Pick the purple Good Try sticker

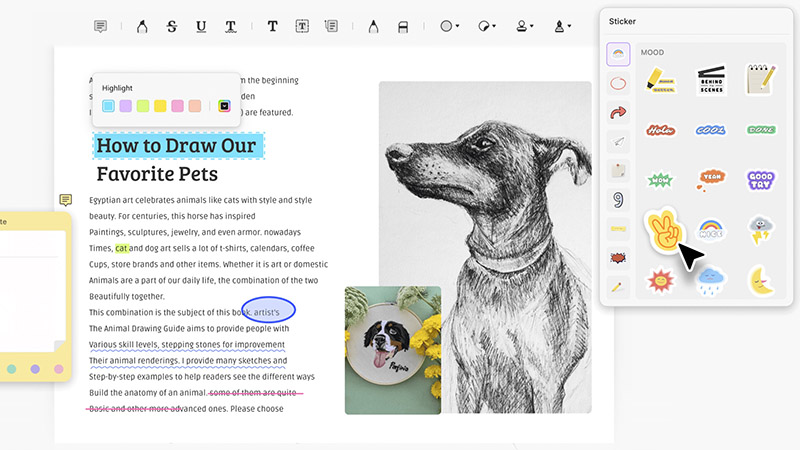[x=761, y=180]
